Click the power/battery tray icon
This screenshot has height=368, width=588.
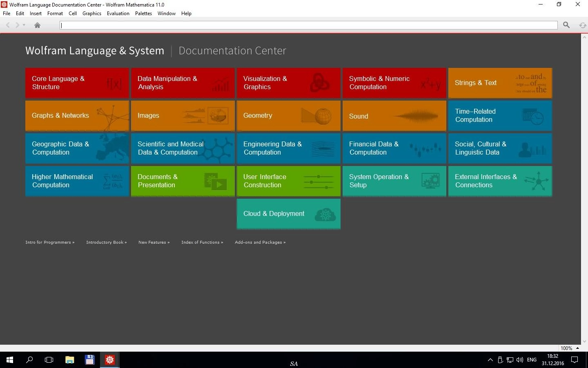pos(500,360)
